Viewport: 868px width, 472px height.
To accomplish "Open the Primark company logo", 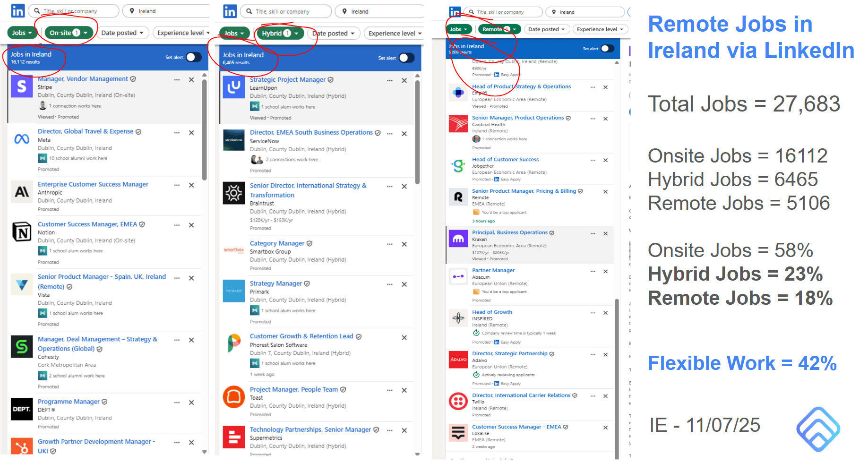I will (234, 291).
